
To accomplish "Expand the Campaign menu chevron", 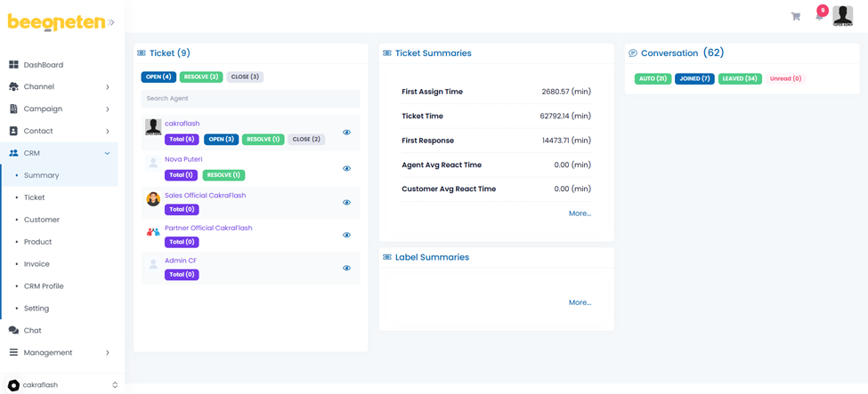I will pos(108,109).
